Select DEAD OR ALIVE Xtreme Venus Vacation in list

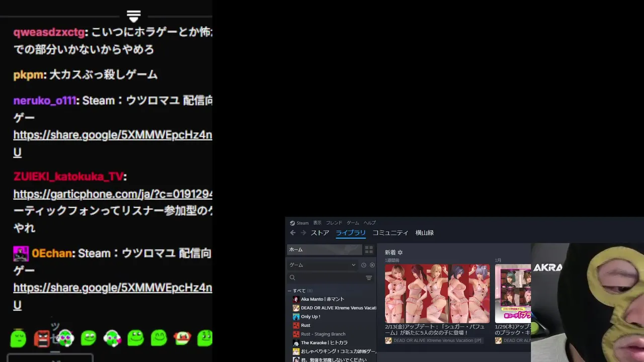[x=339, y=308]
